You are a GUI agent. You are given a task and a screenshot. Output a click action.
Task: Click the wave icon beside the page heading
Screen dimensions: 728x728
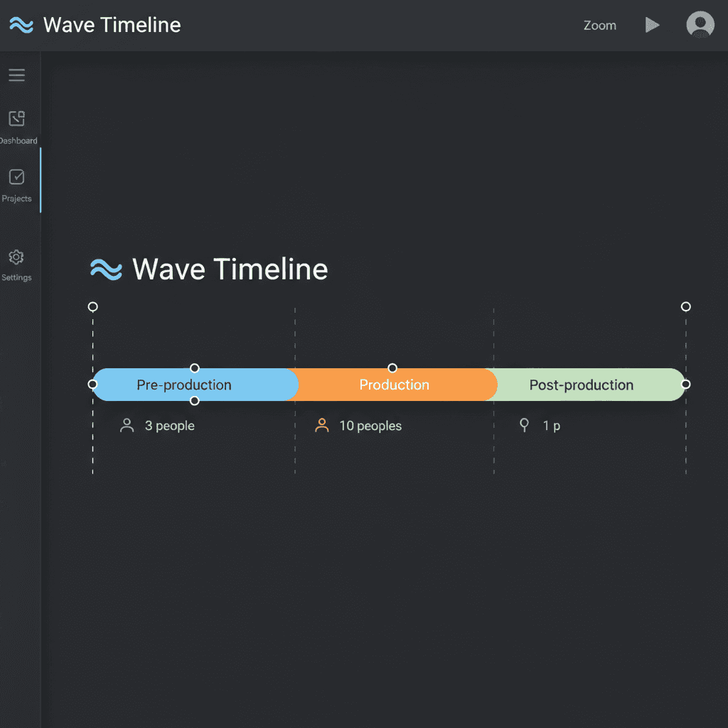[x=105, y=269]
